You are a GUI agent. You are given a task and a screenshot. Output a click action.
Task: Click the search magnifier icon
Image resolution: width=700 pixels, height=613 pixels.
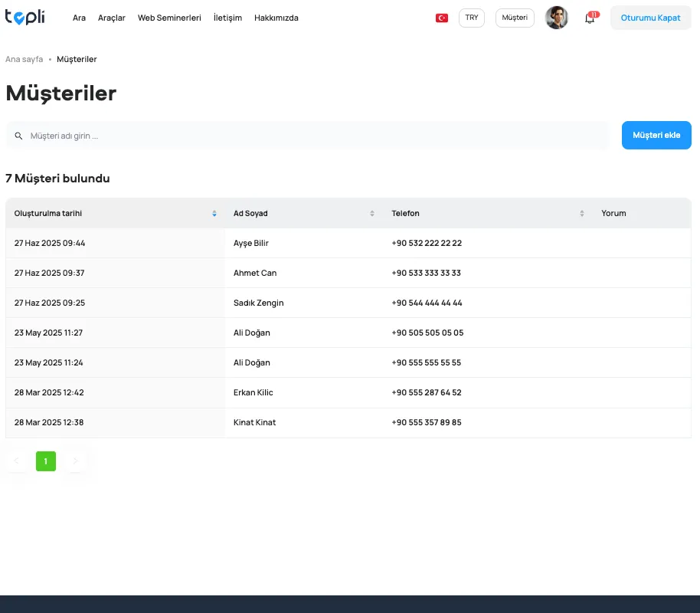click(18, 136)
